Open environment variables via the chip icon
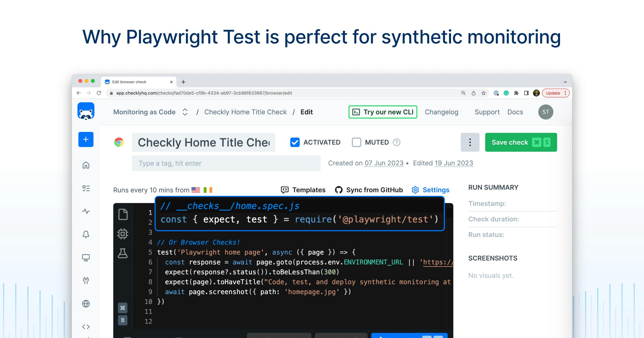The height and width of the screenshot is (338, 644). click(123, 233)
